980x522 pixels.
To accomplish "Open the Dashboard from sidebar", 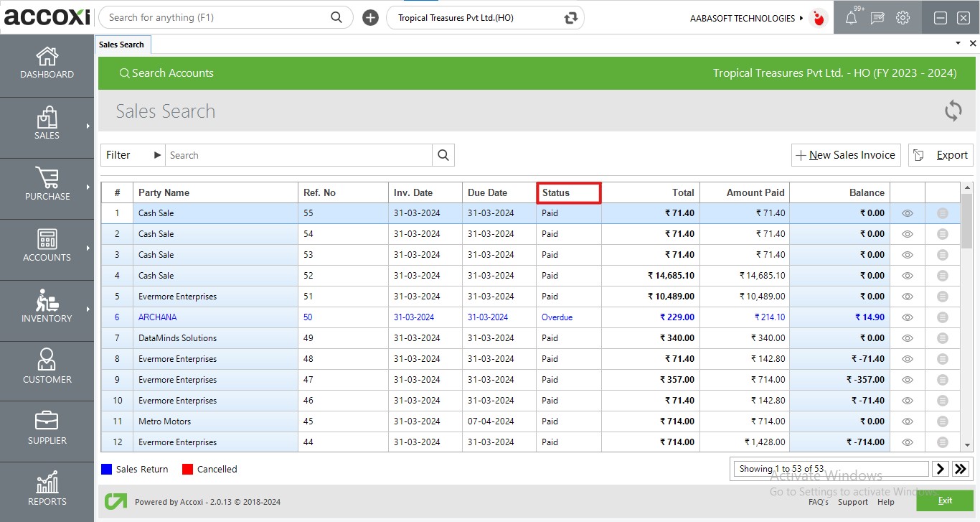I will tap(47, 63).
